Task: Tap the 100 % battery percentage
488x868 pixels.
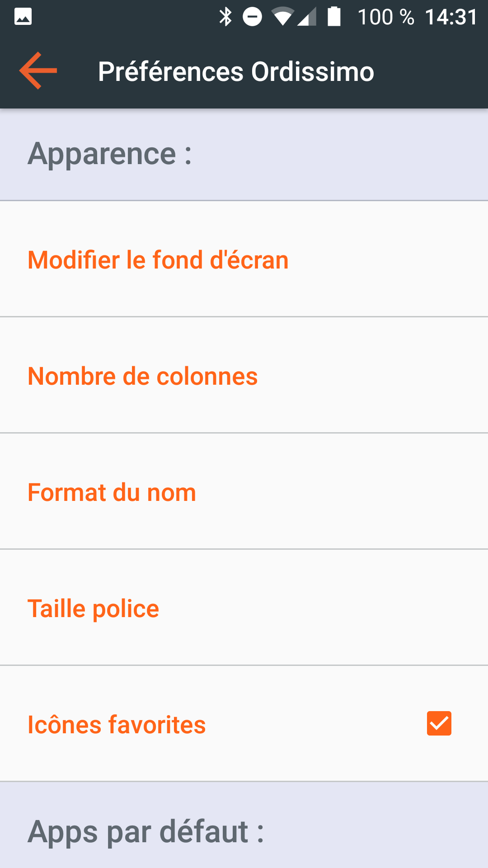Action: [x=385, y=17]
